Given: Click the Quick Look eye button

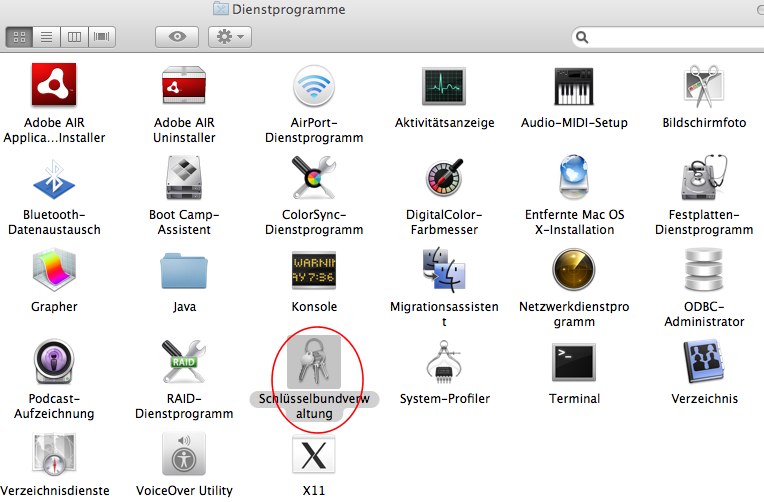Looking at the screenshot, I should (x=177, y=37).
